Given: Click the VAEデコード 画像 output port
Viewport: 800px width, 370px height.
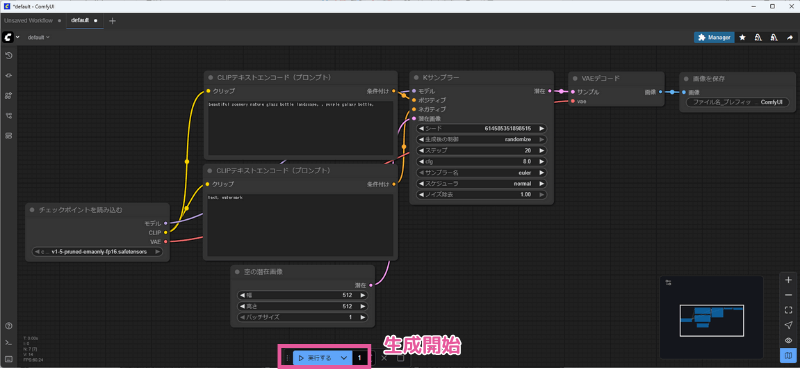Looking at the screenshot, I should (660, 92).
